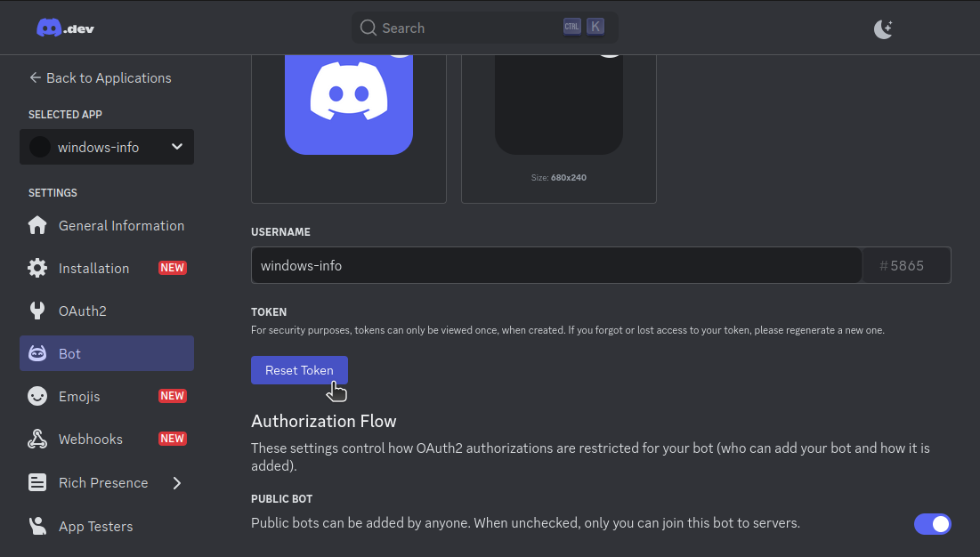The image size is (980, 557).
Task: Open the windows-info selected app dropdown
Action: 107,147
